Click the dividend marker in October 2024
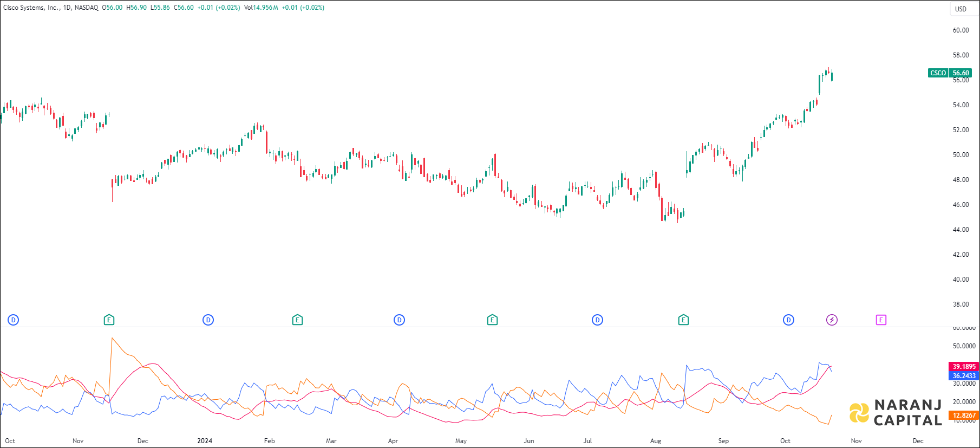The image size is (980, 448). [789, 320]
